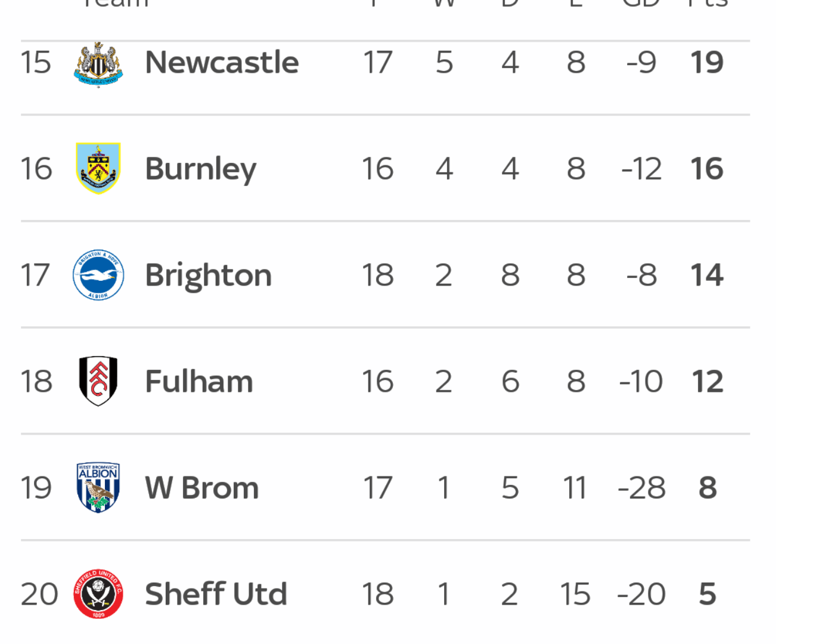Click Newcastle's 19 points value
The width and height of the screenshot is (819, 644).
coord(707,63)
